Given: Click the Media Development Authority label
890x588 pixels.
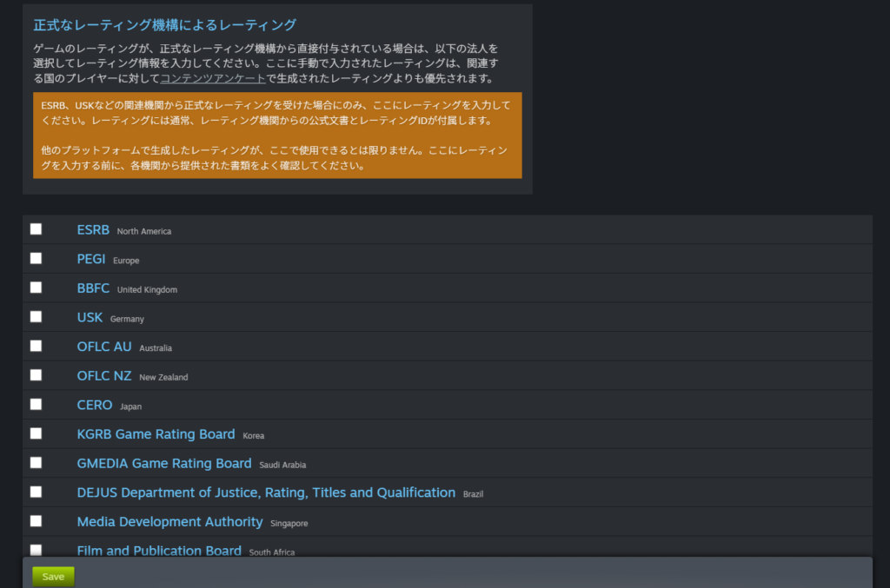Looking at the screenshot, I should (x=169, y=522).
